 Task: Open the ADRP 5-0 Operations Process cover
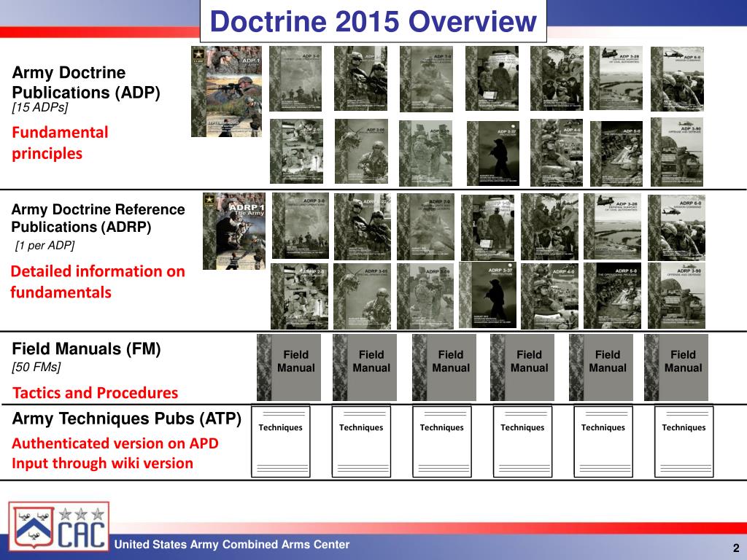pos(612,296)
